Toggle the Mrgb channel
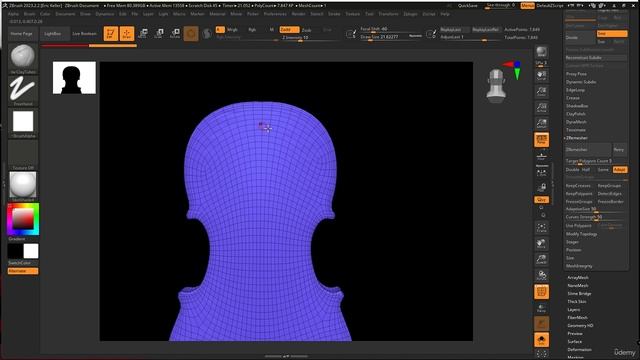This screenshot has height=360, width=640. tap(232, 30)
